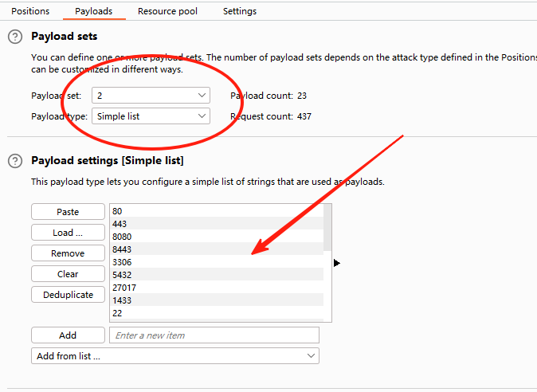Image resolution: width=537 pixels, height=392 pixels.
Task: Clear the payload list
Action: coord(68,274)
